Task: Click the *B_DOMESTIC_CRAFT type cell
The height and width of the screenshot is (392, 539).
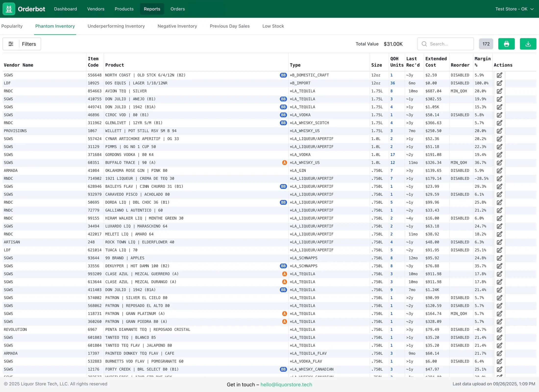Action: click(x=309, y=75)
